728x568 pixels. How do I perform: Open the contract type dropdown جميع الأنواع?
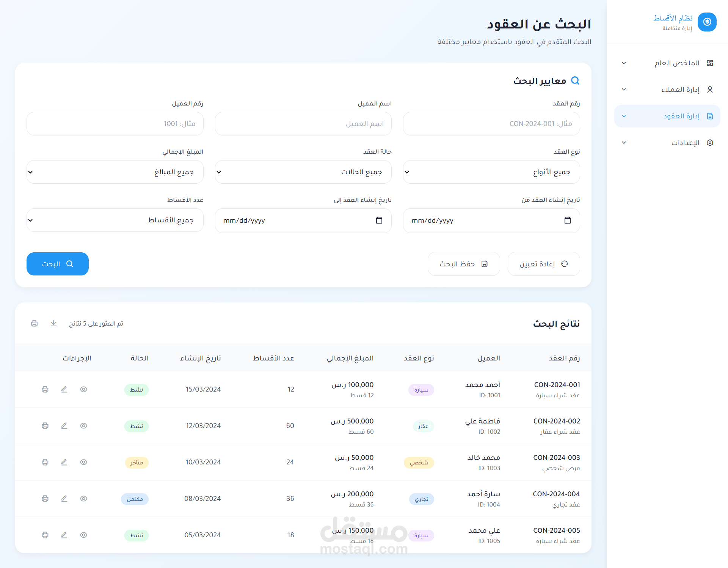point(491,172)
